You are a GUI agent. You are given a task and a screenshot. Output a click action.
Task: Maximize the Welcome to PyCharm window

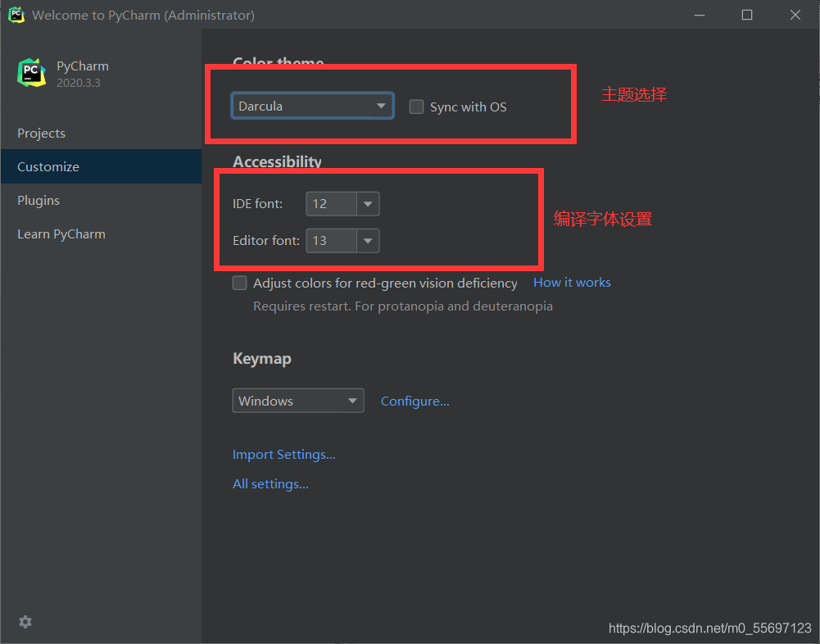(x=747, y=16)
